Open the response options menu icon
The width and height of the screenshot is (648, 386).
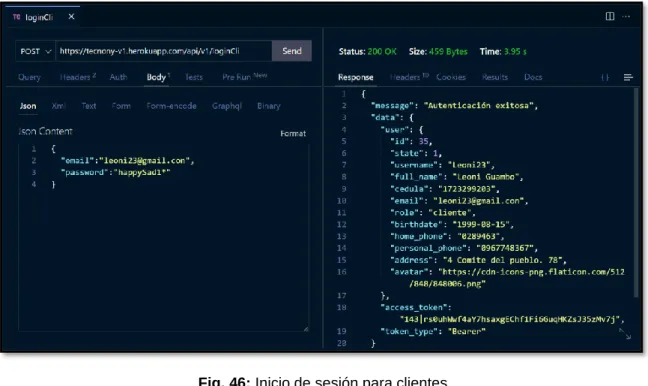click(628, 77)
